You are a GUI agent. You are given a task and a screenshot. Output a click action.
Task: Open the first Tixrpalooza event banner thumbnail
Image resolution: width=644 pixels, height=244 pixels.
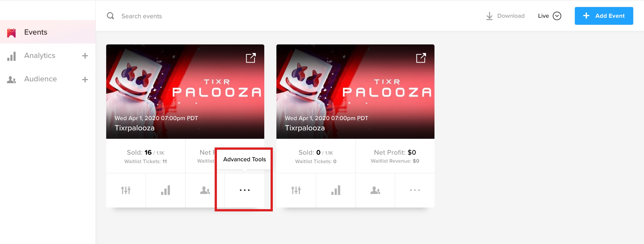pos(185,91)
